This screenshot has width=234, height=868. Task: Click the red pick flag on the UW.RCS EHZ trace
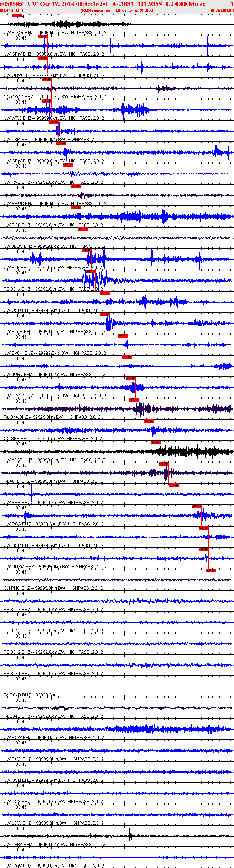197,507
